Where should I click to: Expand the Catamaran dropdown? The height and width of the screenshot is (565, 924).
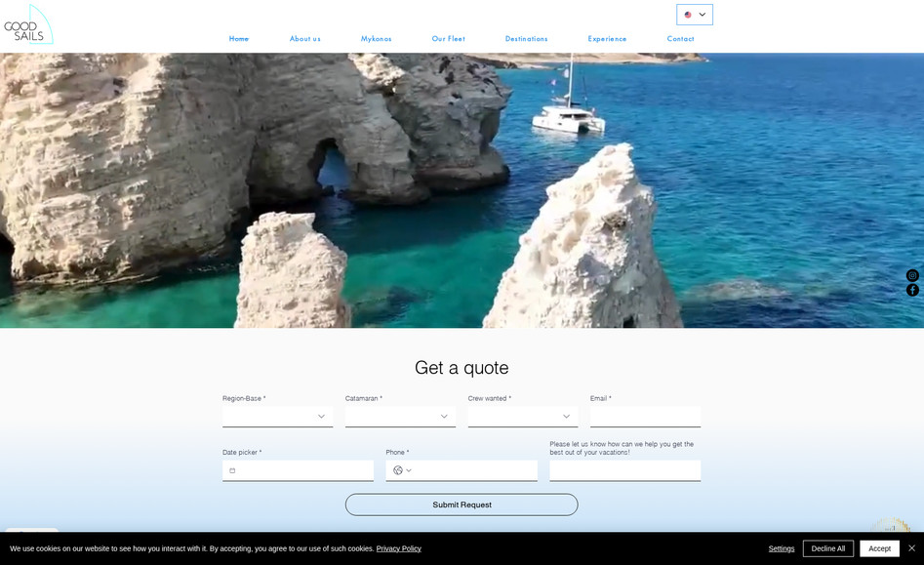point(400,417)
